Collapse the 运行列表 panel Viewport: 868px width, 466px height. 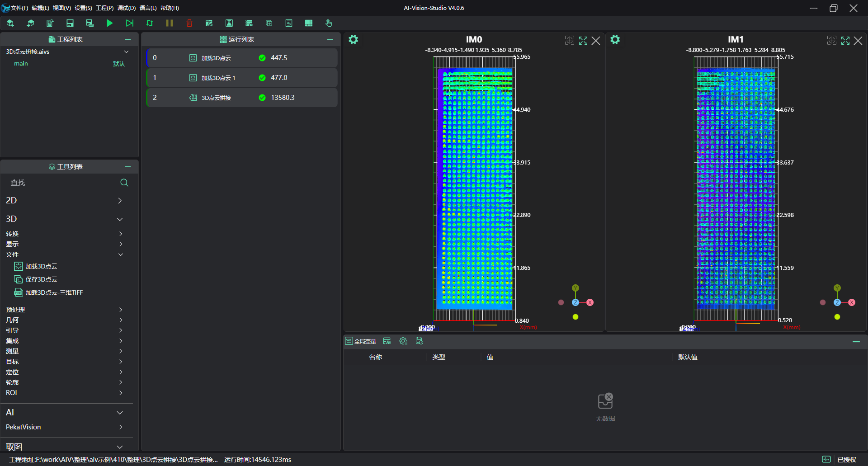pos(330,39)
